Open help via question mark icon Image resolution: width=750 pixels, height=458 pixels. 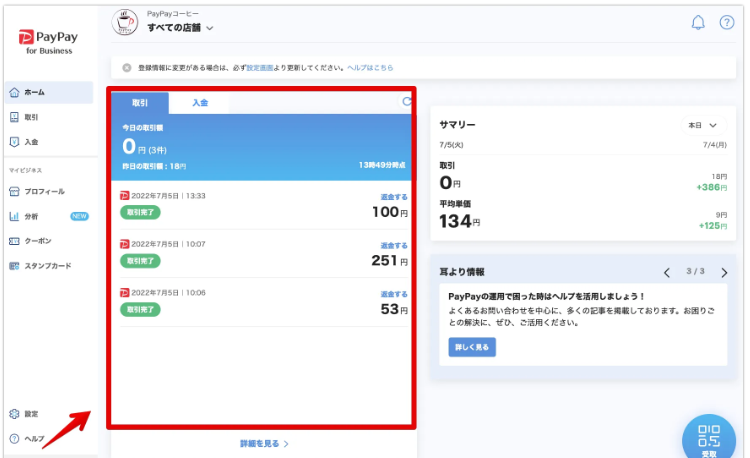tap(727, 23)
